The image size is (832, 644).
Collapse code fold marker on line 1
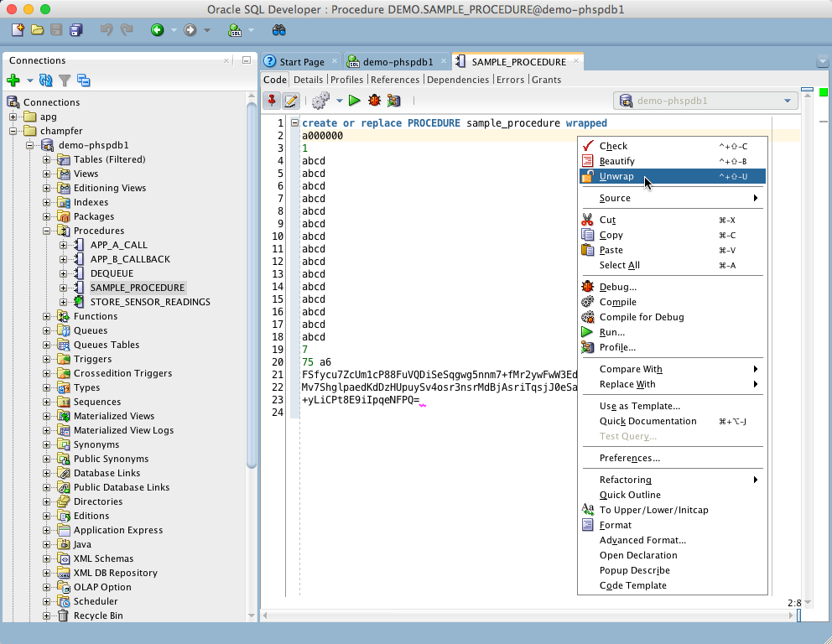click(294, 123)
